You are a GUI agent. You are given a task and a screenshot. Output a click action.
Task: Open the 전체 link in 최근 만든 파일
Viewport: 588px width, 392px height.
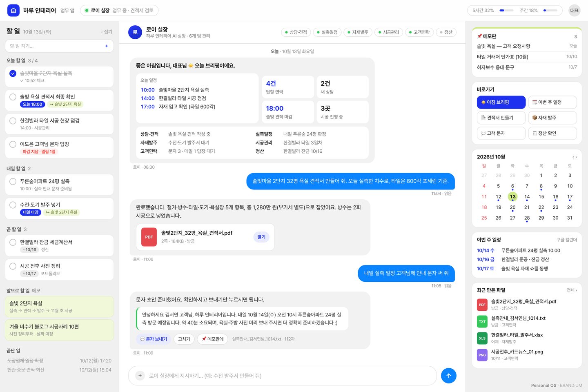[572, 290]
